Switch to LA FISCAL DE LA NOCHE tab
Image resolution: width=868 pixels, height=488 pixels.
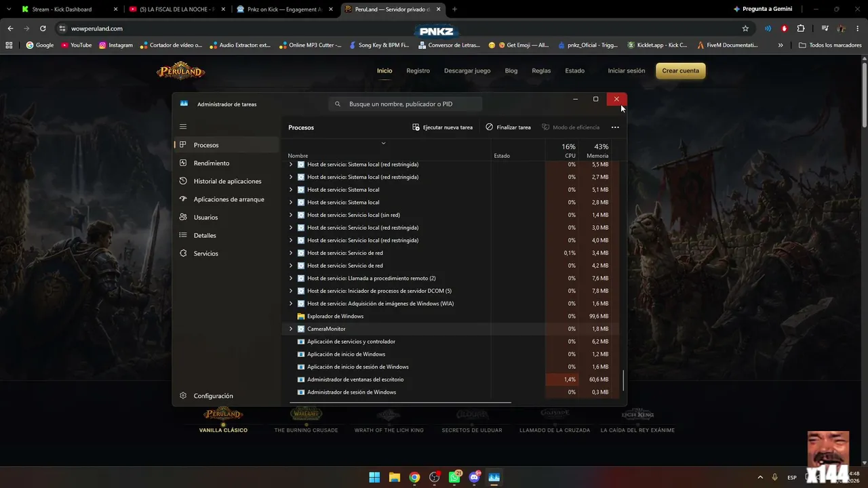[176, 9]
